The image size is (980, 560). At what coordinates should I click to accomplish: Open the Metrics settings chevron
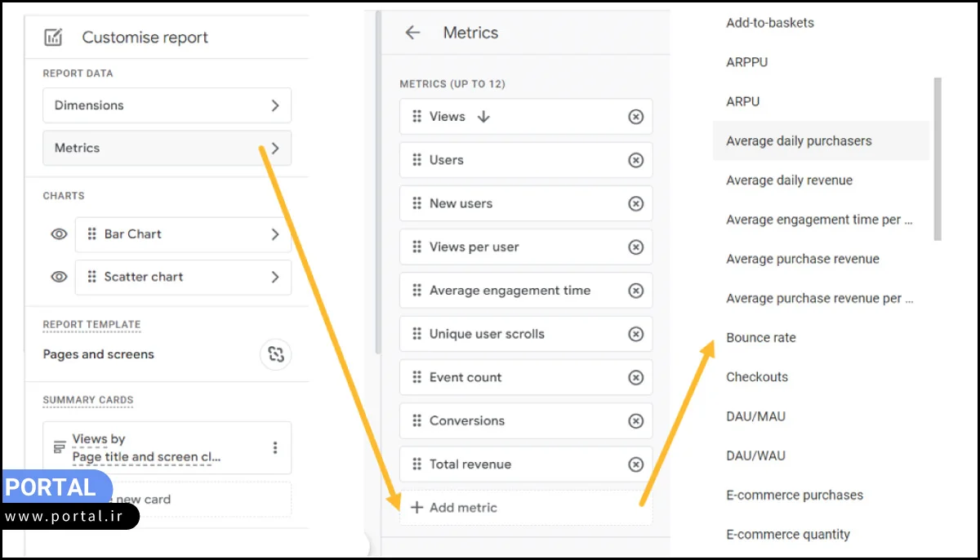[275, 149]
